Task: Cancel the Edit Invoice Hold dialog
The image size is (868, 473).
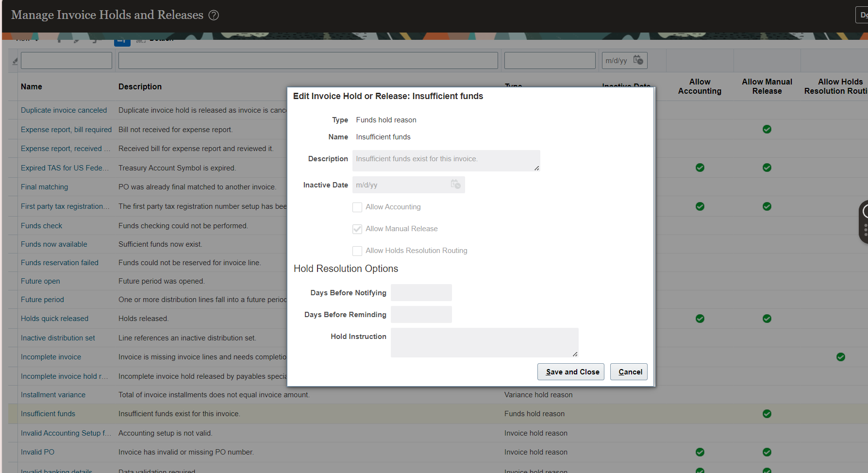Action: 628,372
